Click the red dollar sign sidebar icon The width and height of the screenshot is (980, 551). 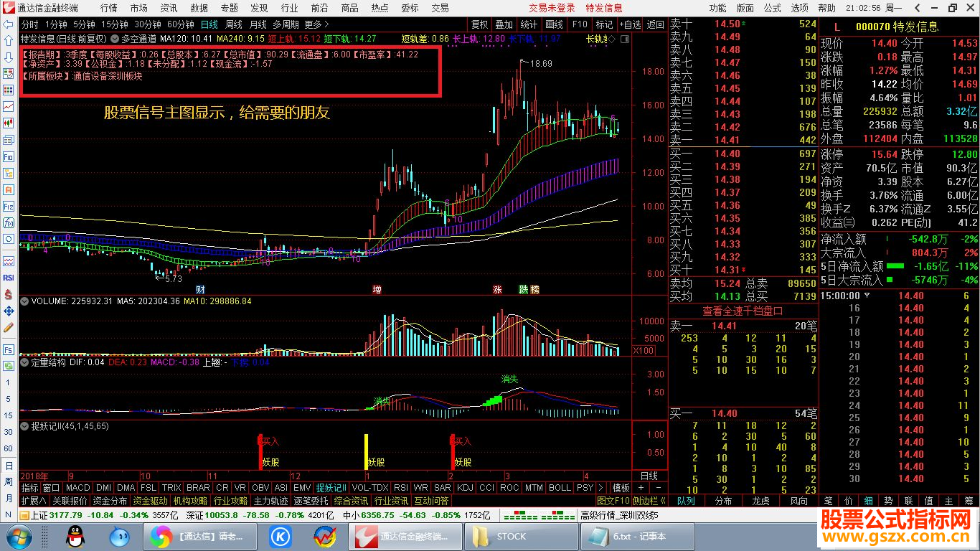tap(9, 294)
